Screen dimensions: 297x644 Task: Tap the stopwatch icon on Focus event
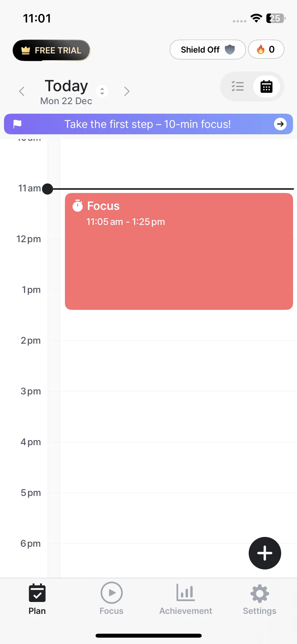coord(78,206)
